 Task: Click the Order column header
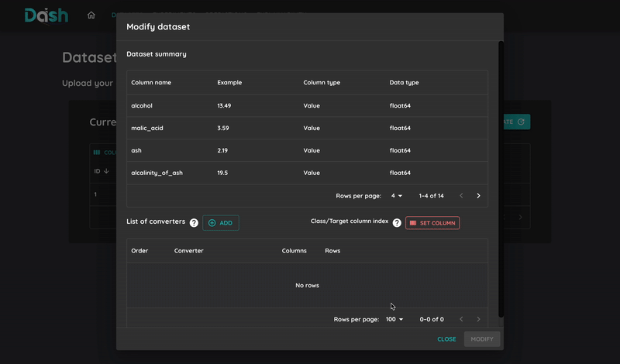[139, 251]
